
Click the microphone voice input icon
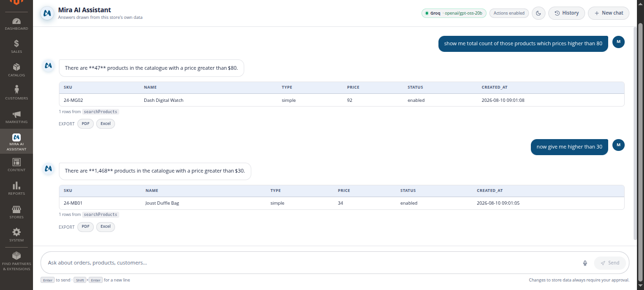coord(585,263)
